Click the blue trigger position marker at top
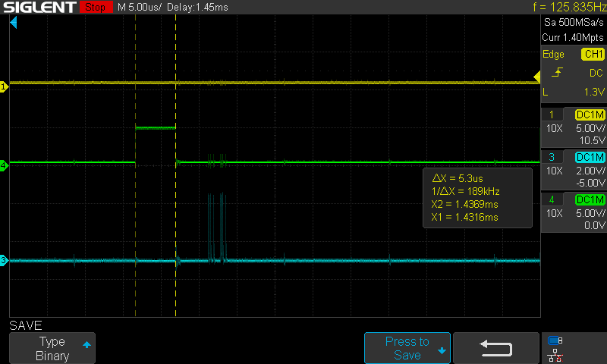The image size is (607, 364). 13,25
